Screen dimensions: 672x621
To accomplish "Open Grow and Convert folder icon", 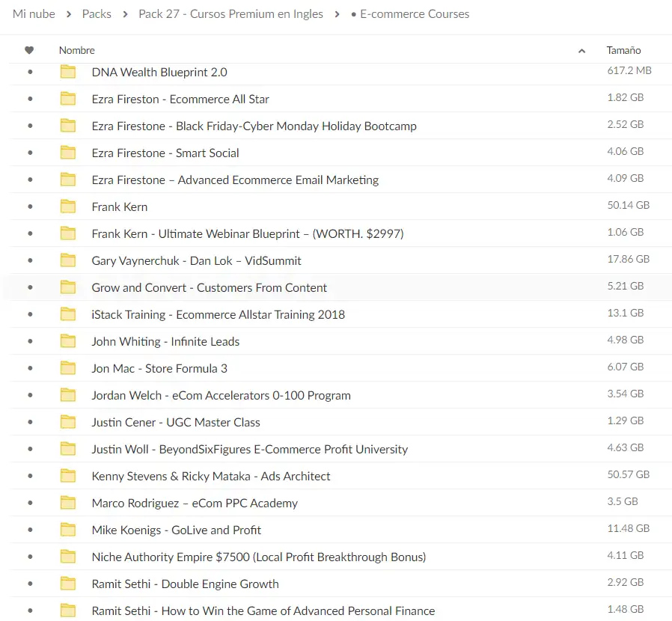I will (x=67, y=287).
